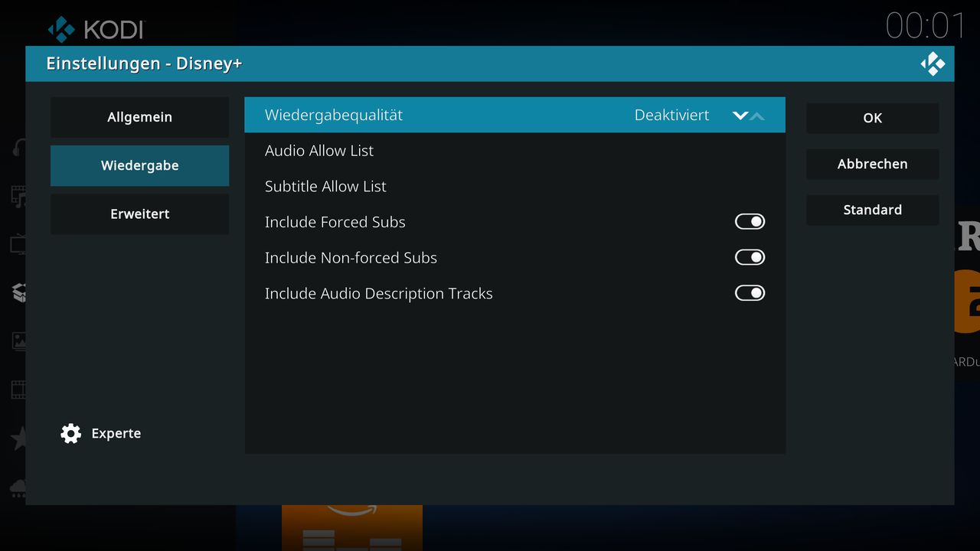980x551 pixels.
Task: Click the 00:01 clock display
Action: click(x=926, y=26)
